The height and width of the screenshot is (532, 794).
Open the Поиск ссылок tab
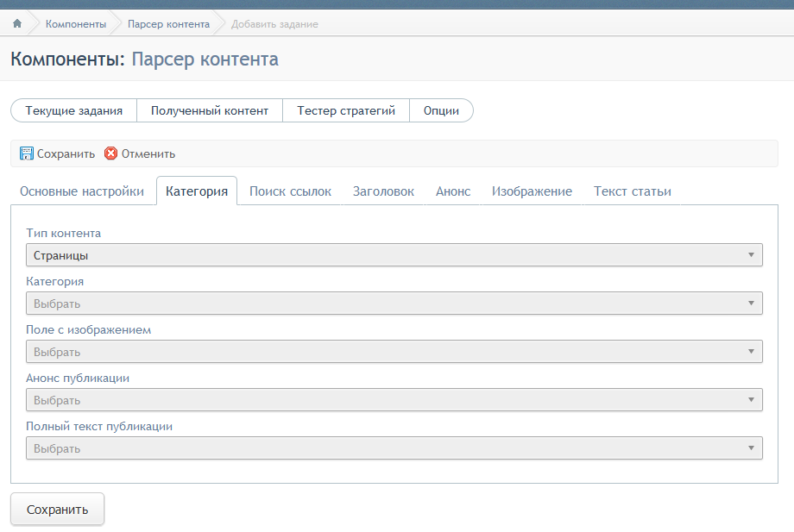[x=290, y=191]
